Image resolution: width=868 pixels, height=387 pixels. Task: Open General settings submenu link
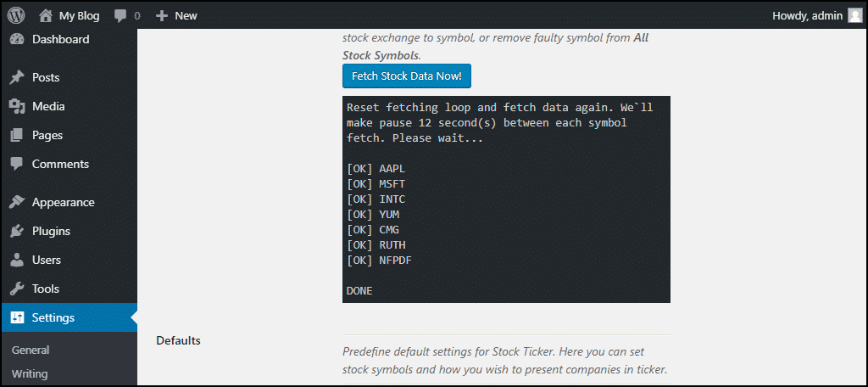tap(31, 350)
